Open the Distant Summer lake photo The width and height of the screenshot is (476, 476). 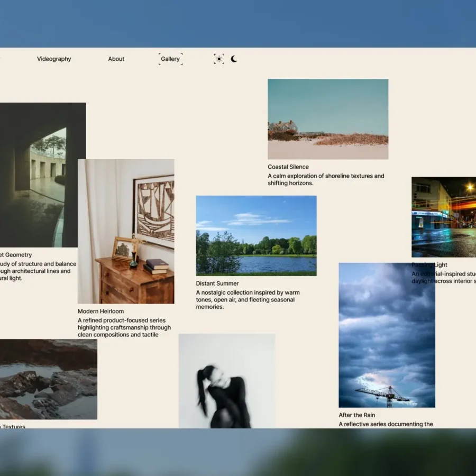click(x=256, y=235)
